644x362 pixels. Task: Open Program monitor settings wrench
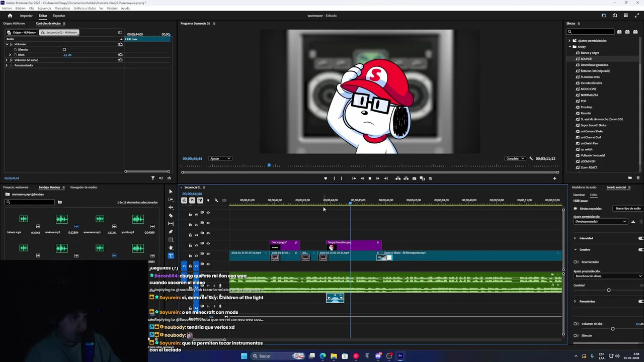531,158
